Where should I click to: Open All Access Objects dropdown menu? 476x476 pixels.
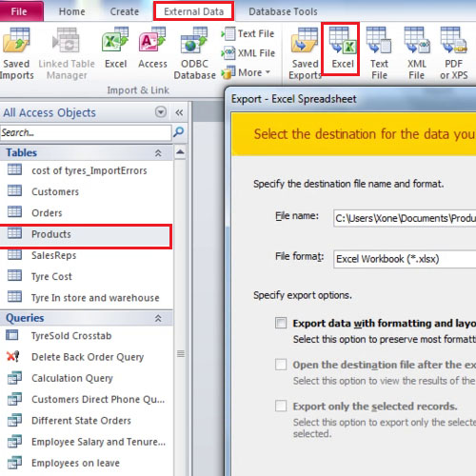[x=161, y=112]
